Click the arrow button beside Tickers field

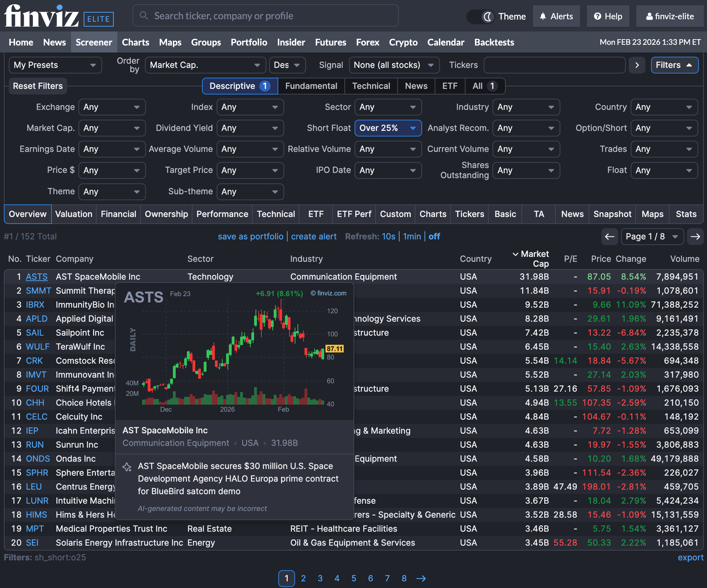(x=637, y=65)
